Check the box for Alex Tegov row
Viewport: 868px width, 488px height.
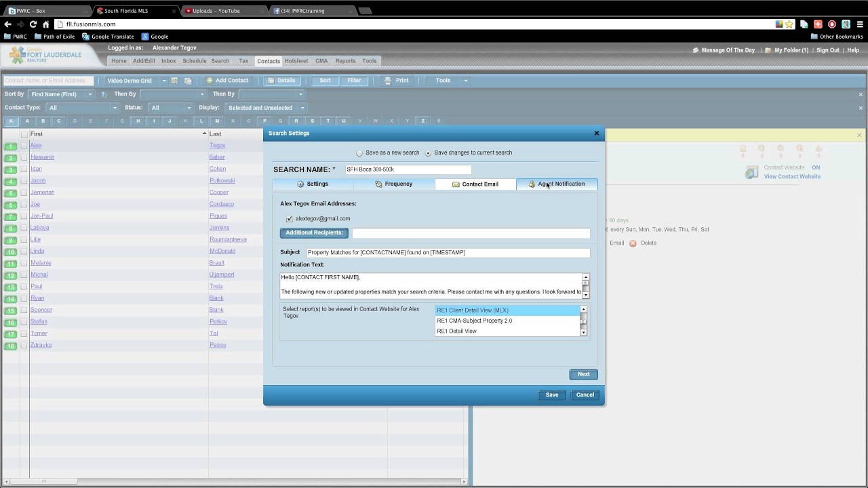24,146
